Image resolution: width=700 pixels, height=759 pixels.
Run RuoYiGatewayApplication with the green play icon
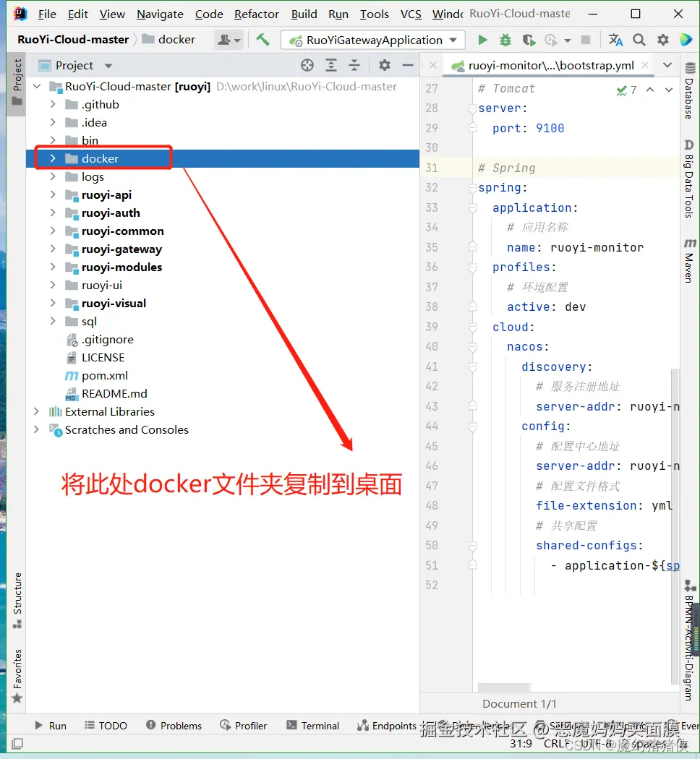coord(482,40)
